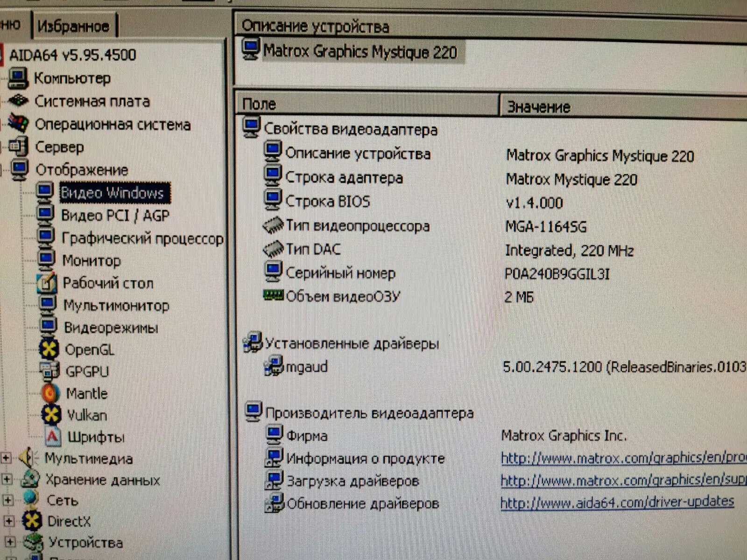The width and height of the screenshot is (747, 560).
Task: Click the Сервер icon in tree
Action: pos(19,147)
